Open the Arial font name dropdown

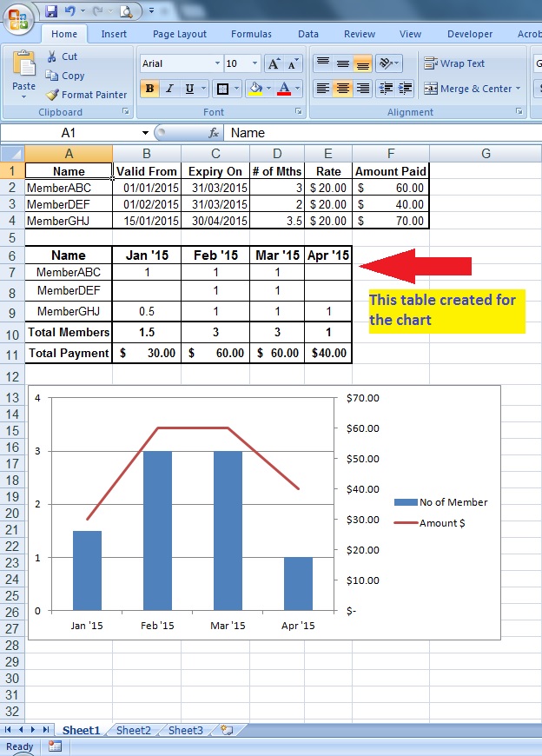[217, 63]
